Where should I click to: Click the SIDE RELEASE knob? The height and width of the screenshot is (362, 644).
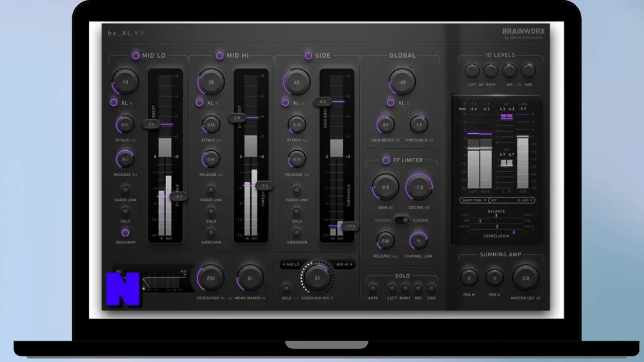coord(297,159)
